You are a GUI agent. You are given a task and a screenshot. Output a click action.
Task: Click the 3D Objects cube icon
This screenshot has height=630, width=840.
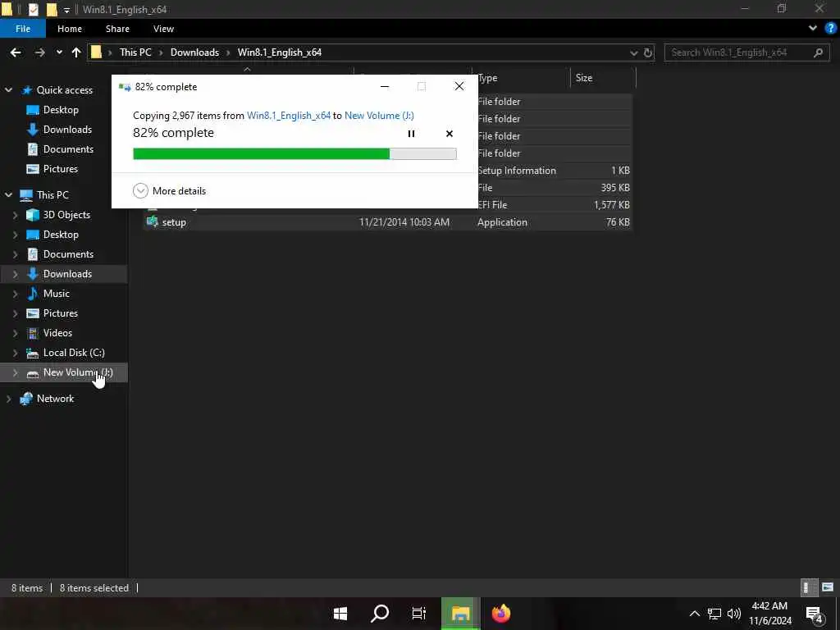[x=33, y=215]
